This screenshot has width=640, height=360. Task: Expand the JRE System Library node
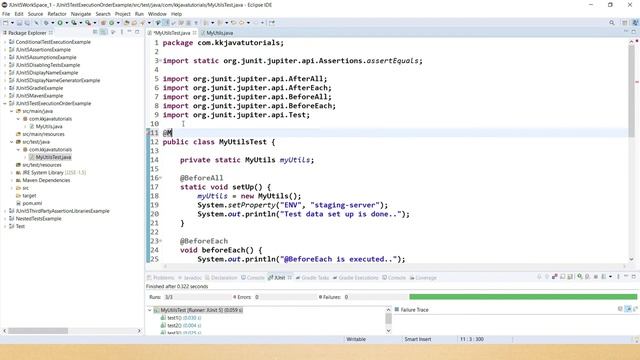(11, 173)
